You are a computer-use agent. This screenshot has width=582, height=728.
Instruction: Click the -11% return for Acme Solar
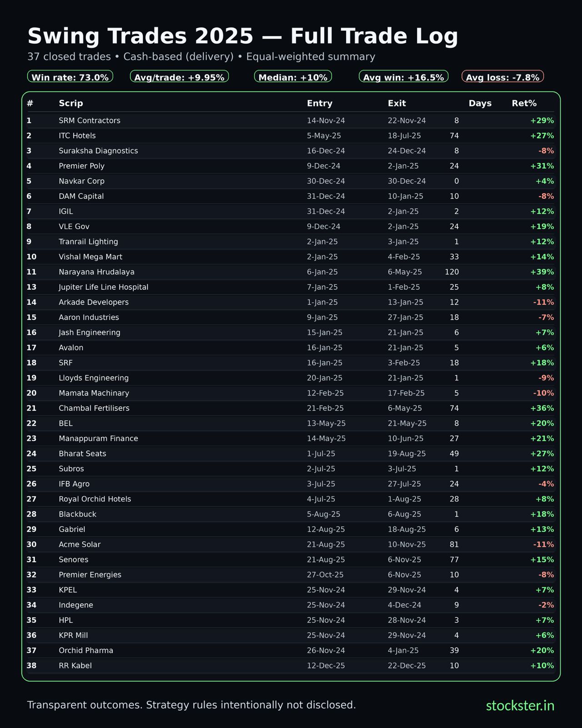coord(543,545)
